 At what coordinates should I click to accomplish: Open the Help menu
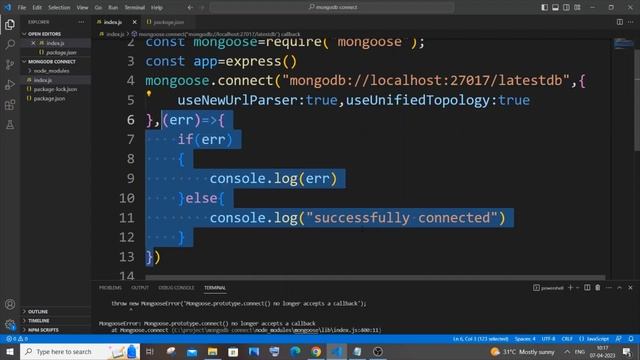pos(157,7)
